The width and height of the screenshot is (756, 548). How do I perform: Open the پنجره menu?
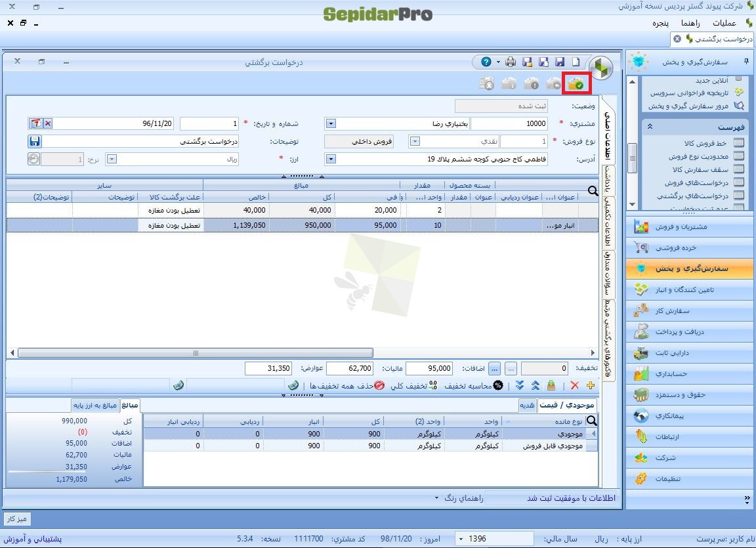[661, 23]
